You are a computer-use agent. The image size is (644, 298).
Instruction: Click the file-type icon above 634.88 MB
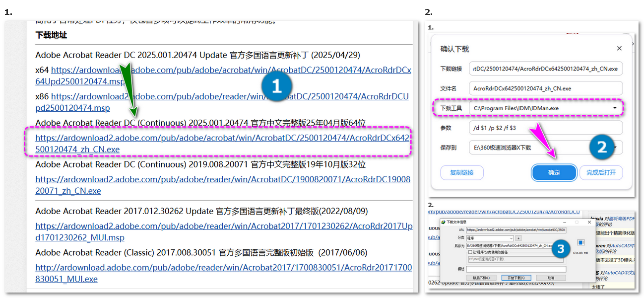point(580,243)
